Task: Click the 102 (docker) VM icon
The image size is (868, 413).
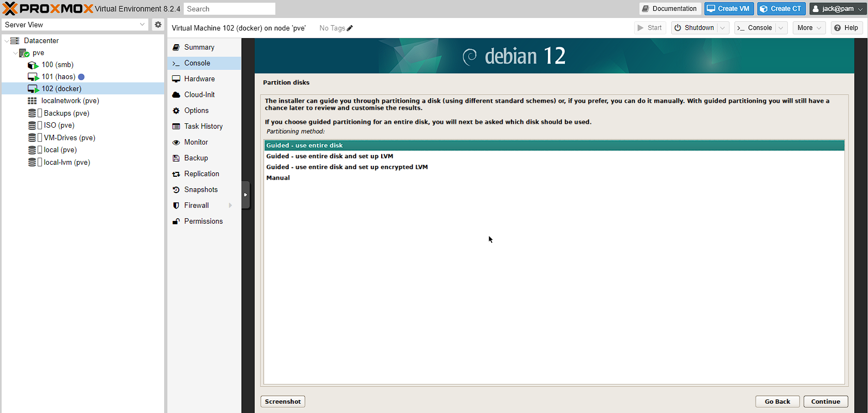Action: point(33,89)
